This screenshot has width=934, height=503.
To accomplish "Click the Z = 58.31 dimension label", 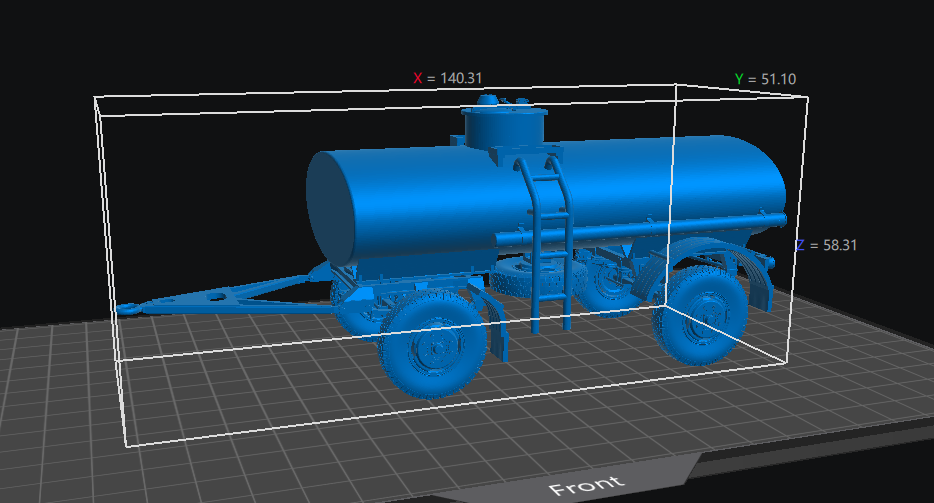I will tap(826, 245).
